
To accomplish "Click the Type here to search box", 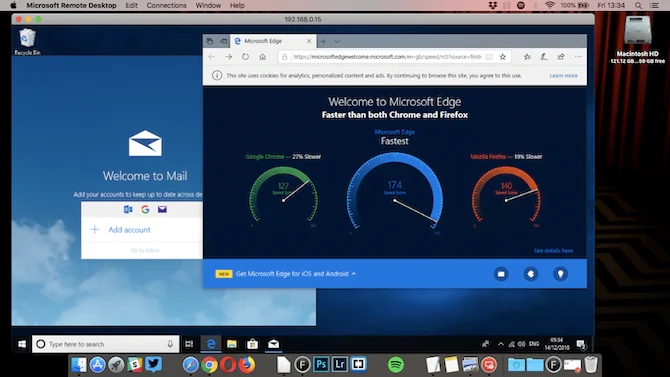I will coord(106,344).
